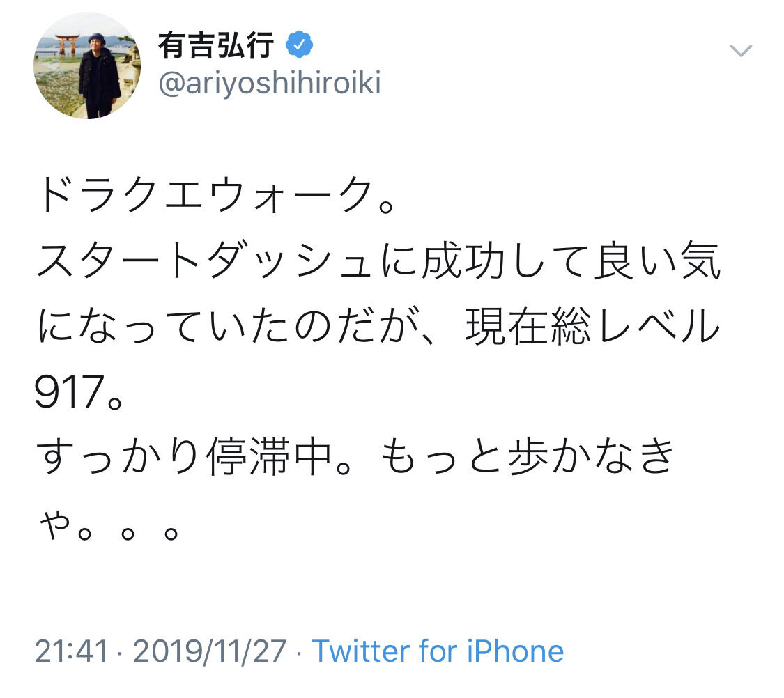784x698 pixels.
Task: Click the Twitter for iPhone source link
Action: (438, 651)
